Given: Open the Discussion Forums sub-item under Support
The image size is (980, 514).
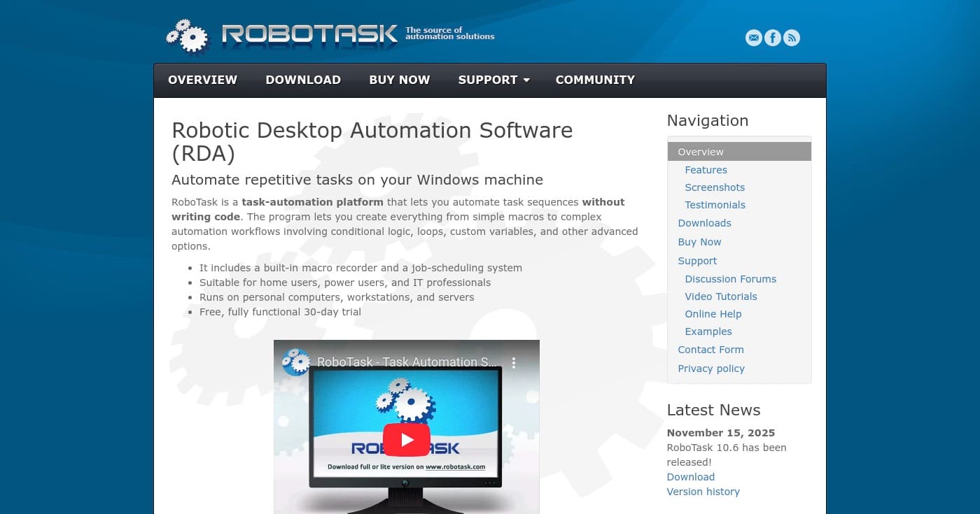Looking at the screenshot, I should point(730,278).
